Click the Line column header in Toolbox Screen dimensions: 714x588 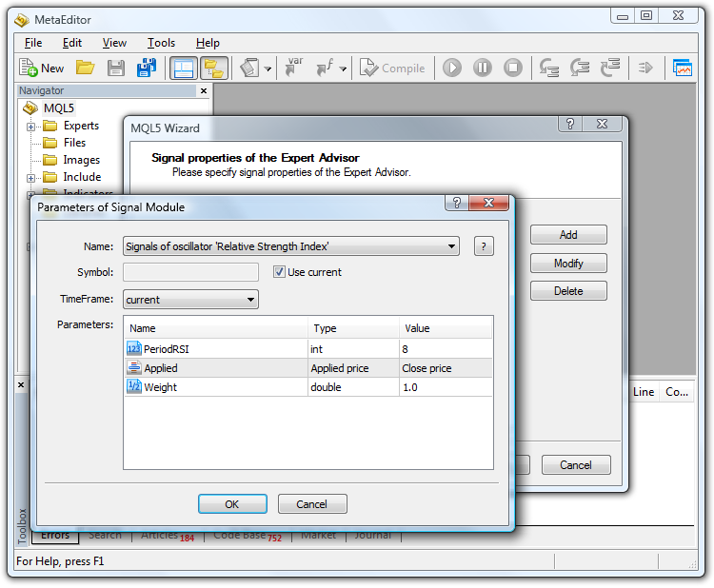644,392
